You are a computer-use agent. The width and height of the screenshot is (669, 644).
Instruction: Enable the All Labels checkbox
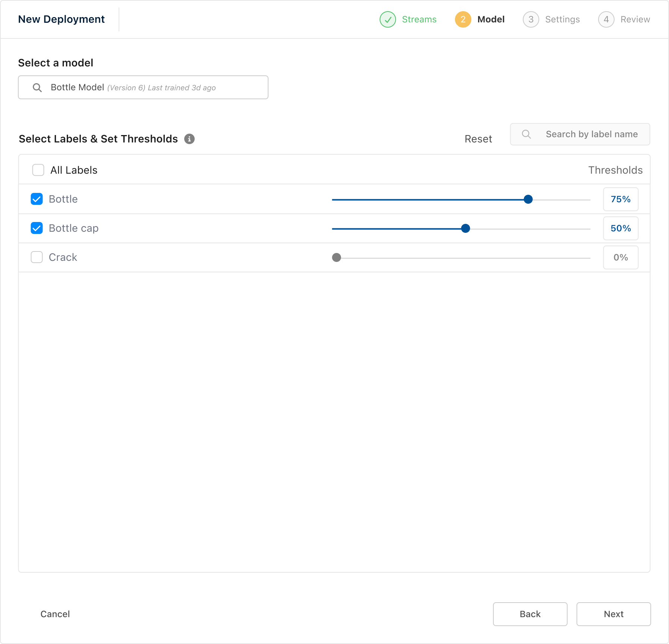click(38, 170)
